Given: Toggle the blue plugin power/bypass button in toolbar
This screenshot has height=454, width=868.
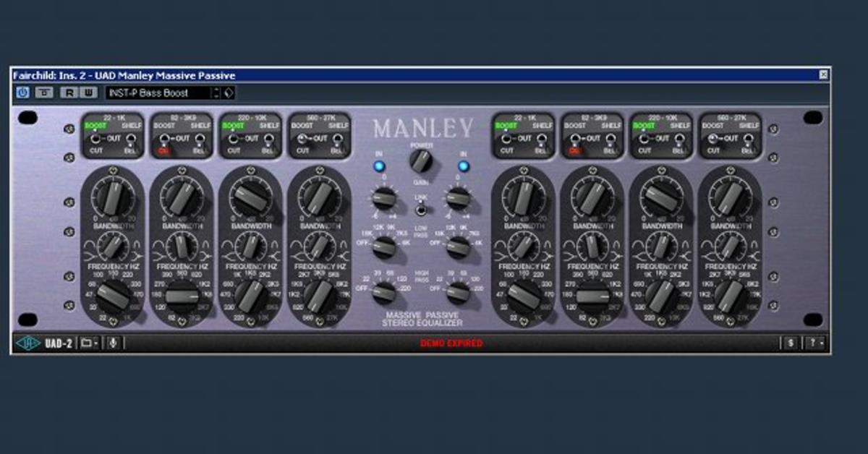Looking at the screenshot, I should (22, 93).
